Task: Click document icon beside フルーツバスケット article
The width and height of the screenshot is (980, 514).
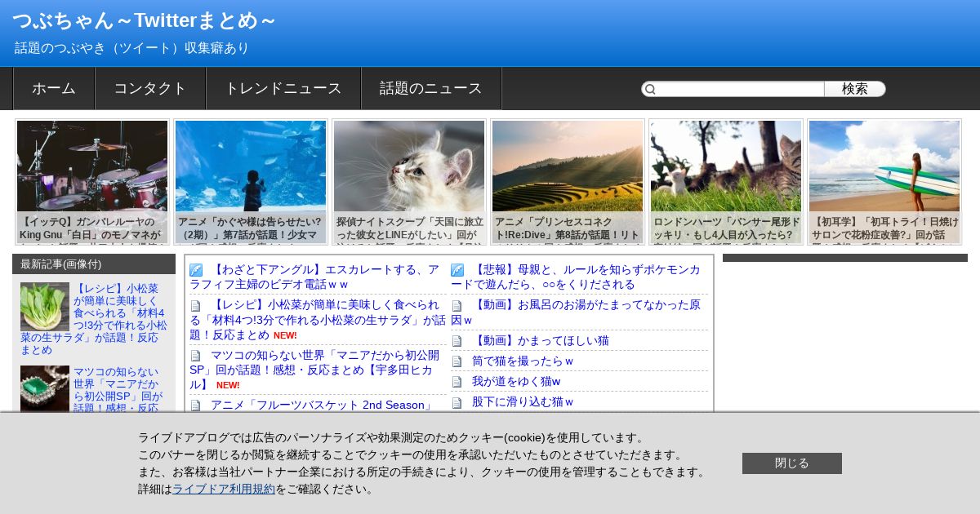Action: 196,405
